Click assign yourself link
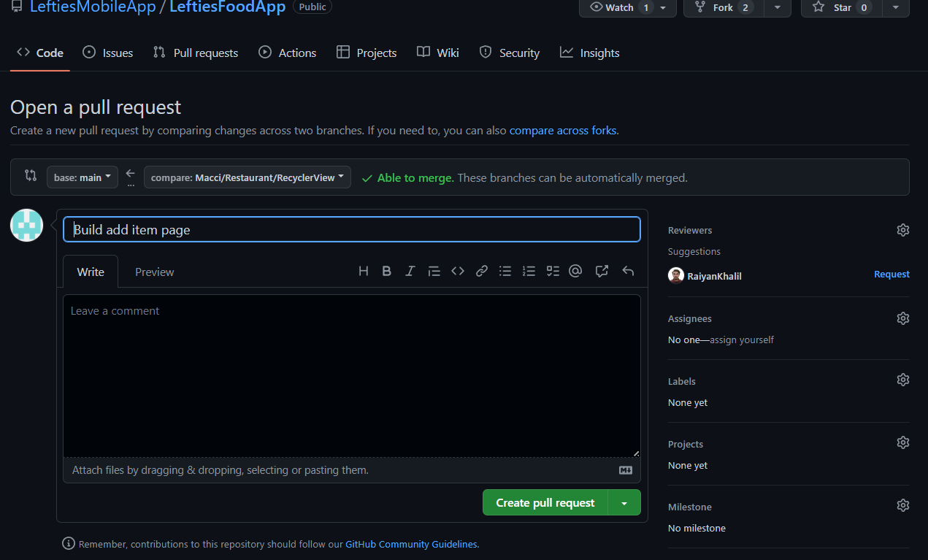The width and height of the screenshot is (928, 560). pos(742,340)
